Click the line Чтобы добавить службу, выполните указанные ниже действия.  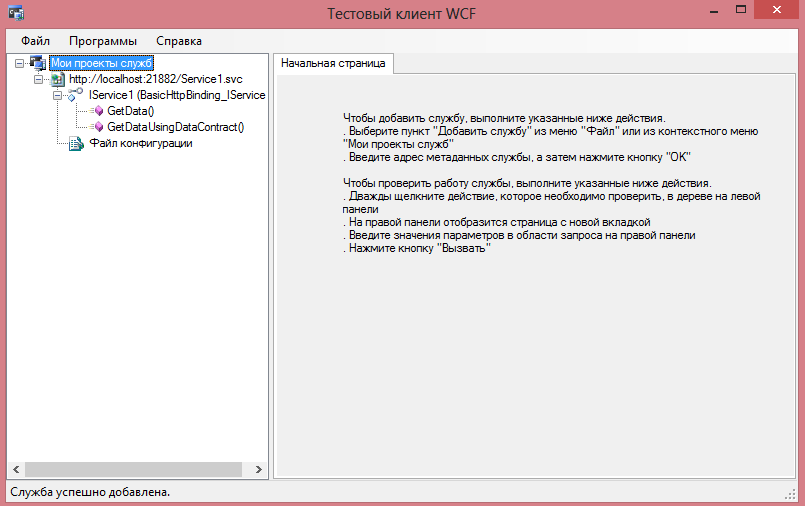pos(504,118)
